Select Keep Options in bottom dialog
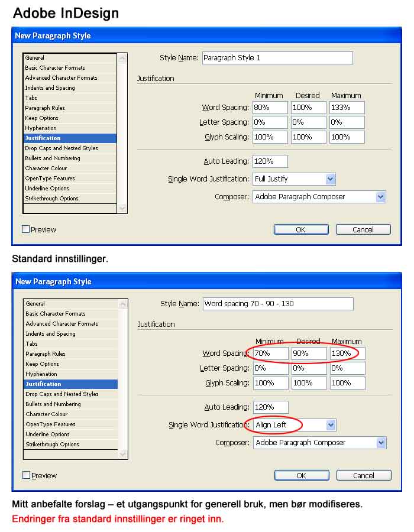414x532 pixels. point(71,364)
